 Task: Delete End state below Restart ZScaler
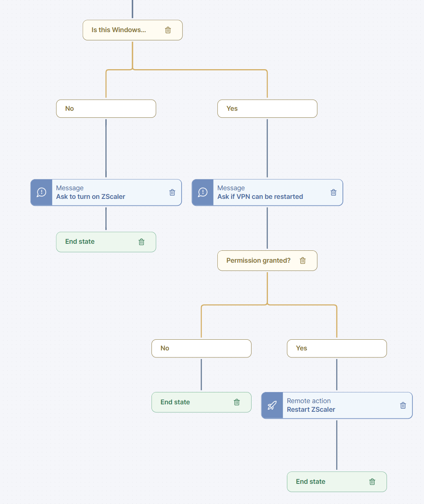tap(372, 482)
